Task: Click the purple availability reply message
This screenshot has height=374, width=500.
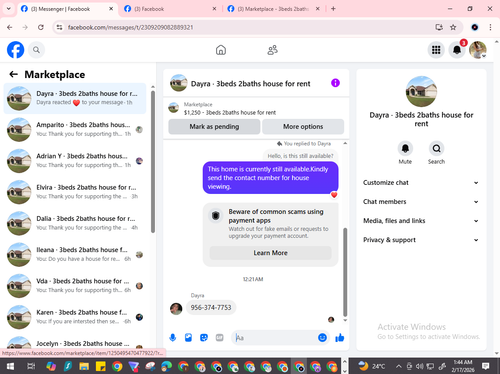Action: click(x=270, y=178)
